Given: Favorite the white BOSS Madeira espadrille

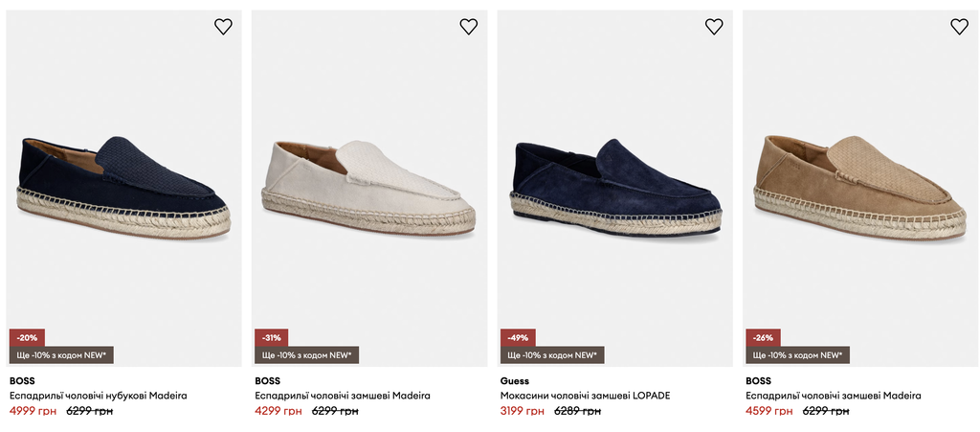Looking at the screenshot, I should click(x=469, y=26).
